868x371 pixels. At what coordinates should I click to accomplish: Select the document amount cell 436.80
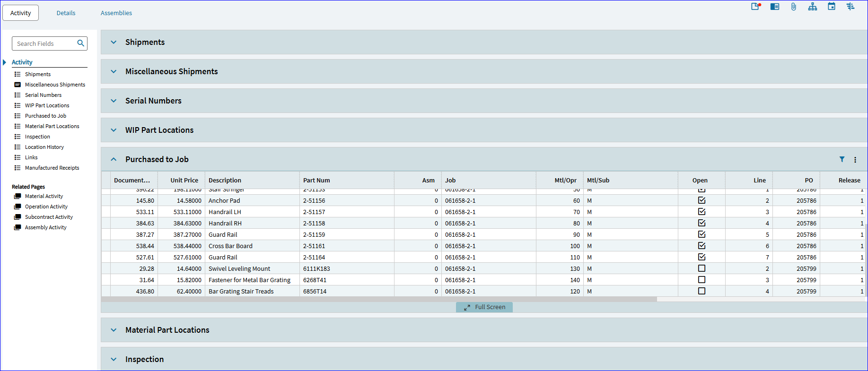coord(134,291)
